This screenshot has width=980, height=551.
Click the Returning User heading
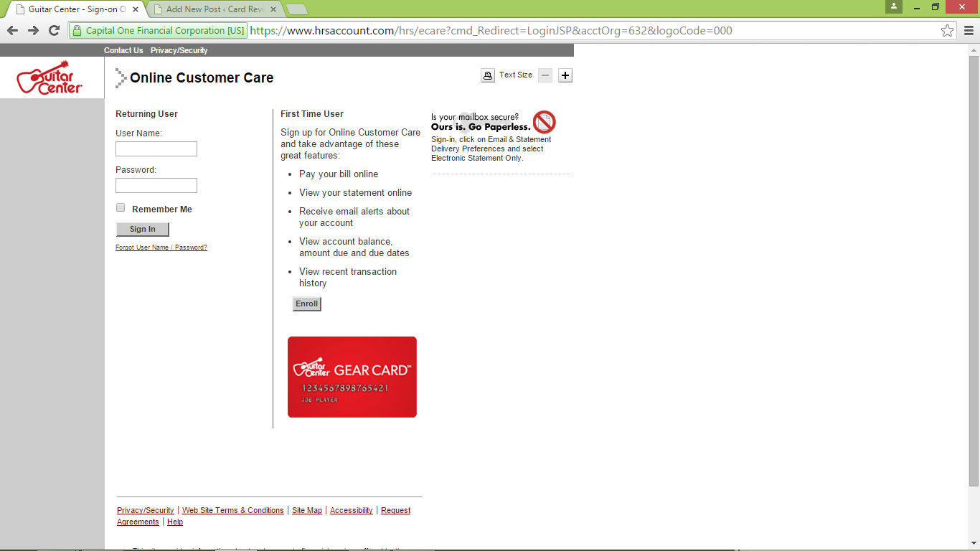click(147, 114)
